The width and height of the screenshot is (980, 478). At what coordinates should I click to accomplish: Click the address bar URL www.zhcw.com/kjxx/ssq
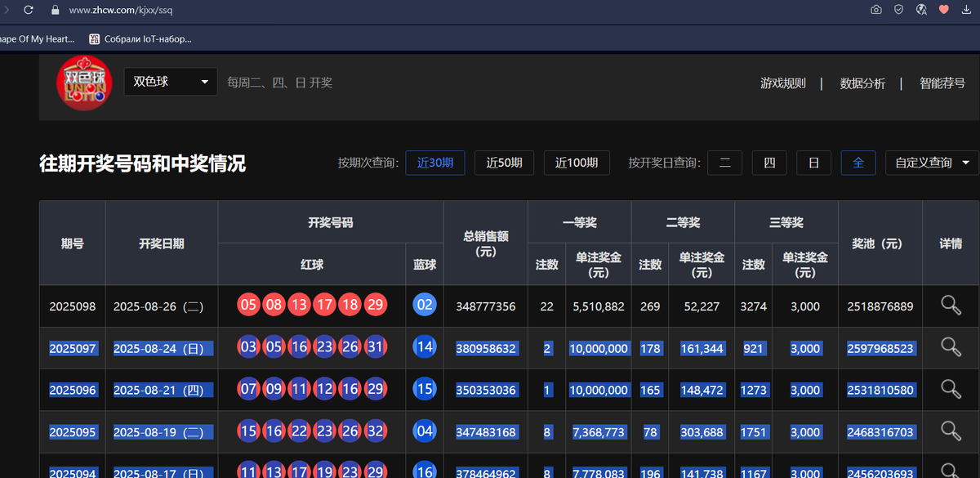[121, 11]
